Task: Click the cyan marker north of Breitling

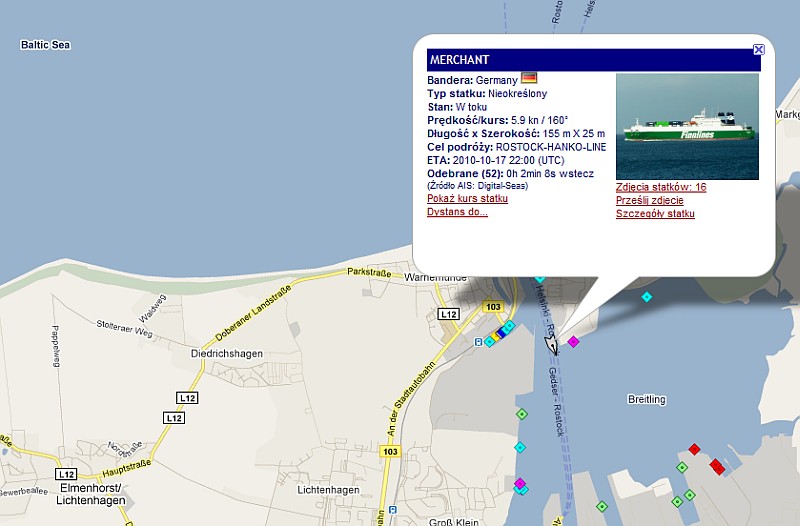Action: 647,297
